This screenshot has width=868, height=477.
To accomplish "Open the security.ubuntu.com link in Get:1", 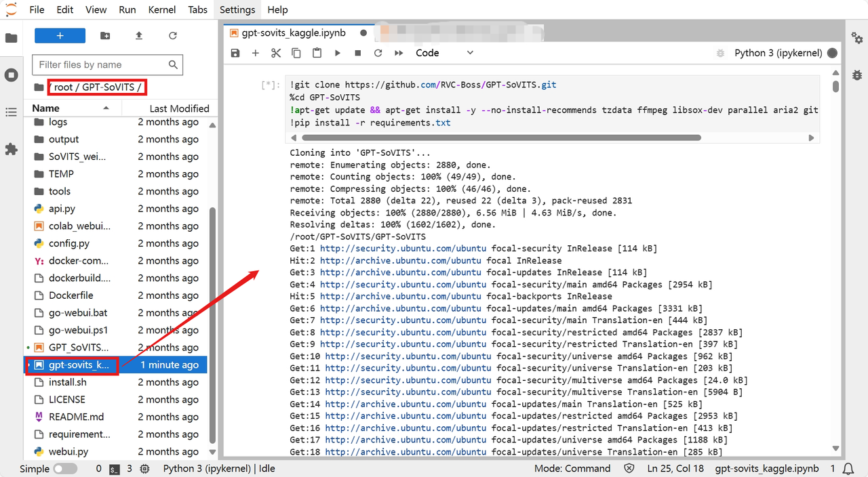I will coord(403,249).
